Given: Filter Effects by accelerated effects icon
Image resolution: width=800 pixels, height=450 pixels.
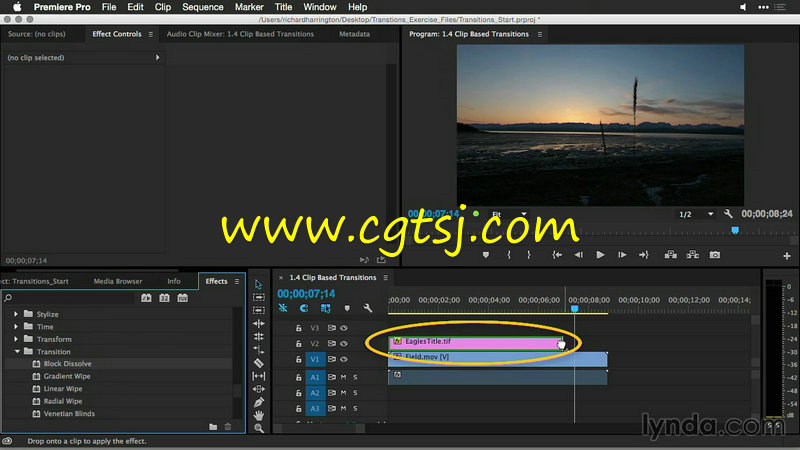Looking at the screenshot, I should click(x=146, y=298).
